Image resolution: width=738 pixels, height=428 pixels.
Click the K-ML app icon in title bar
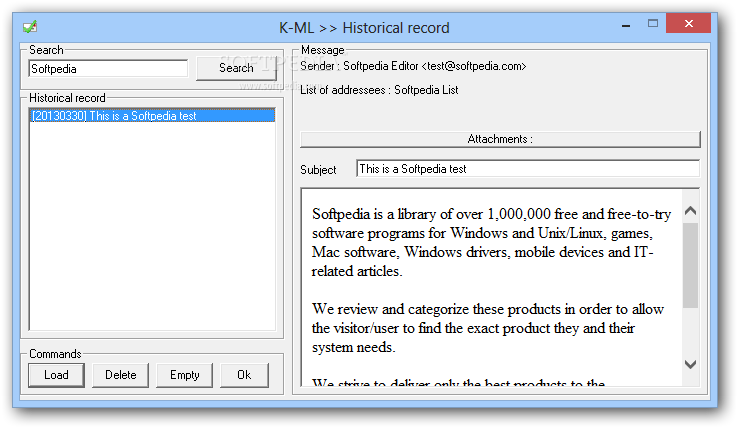30,27
